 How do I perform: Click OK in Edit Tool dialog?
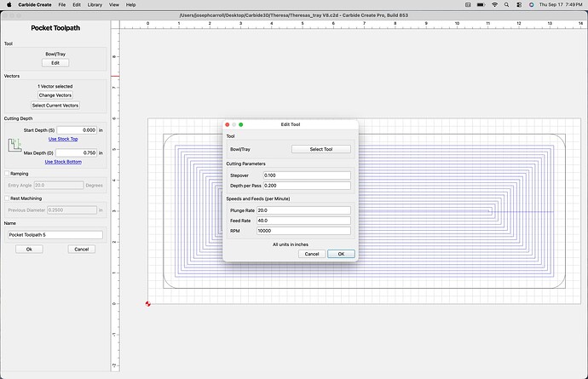341,254
